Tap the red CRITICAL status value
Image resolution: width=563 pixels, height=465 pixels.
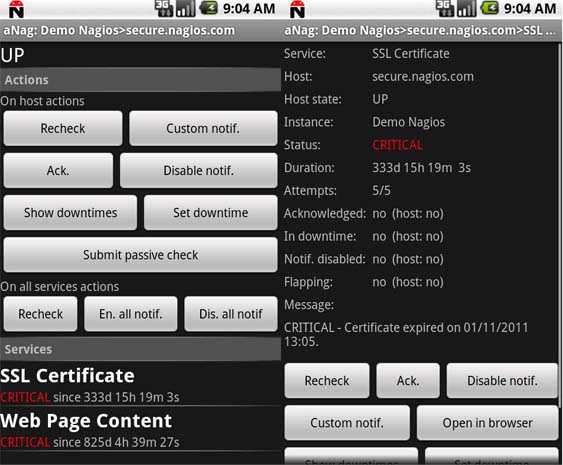click(x=397, y=145)
